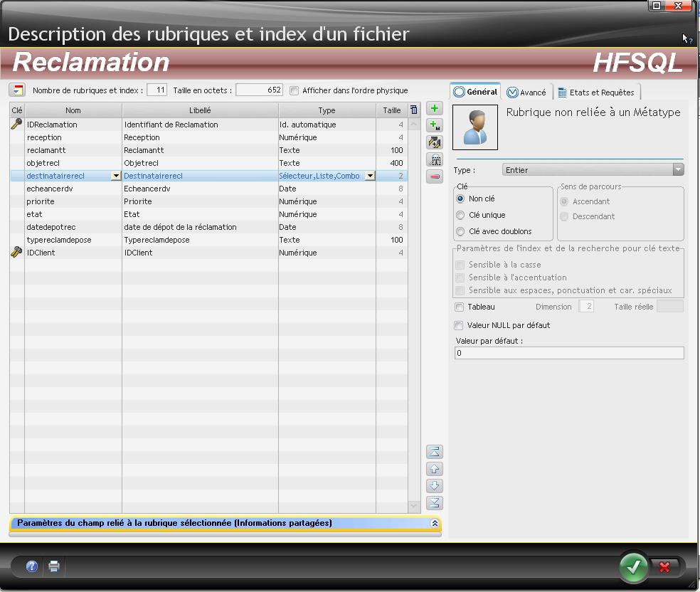Click the Identifiant de Reclamation label cell
This screenshot has height=592, width=700.
click(x=200, y=125)
